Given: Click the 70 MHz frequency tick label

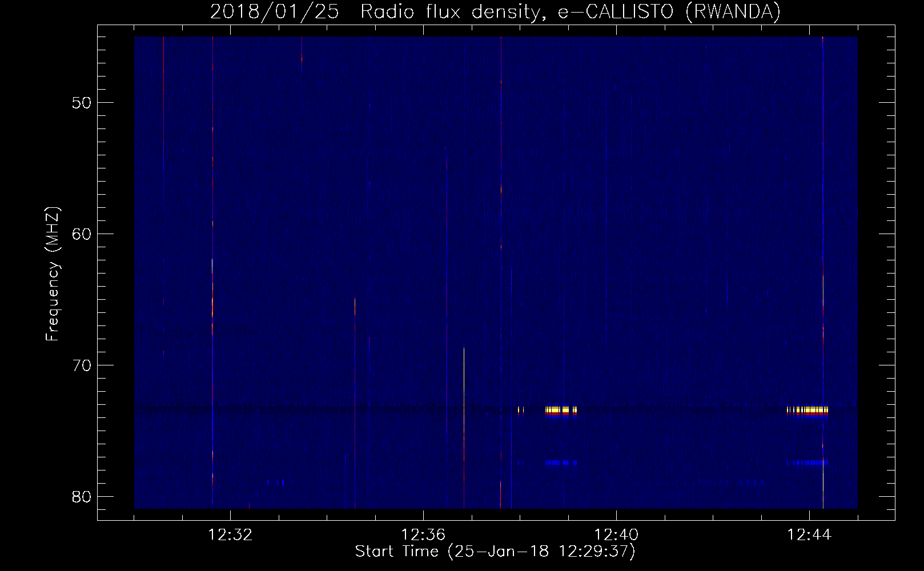Looking at the screenshot, I should click(x=82, y=365).
